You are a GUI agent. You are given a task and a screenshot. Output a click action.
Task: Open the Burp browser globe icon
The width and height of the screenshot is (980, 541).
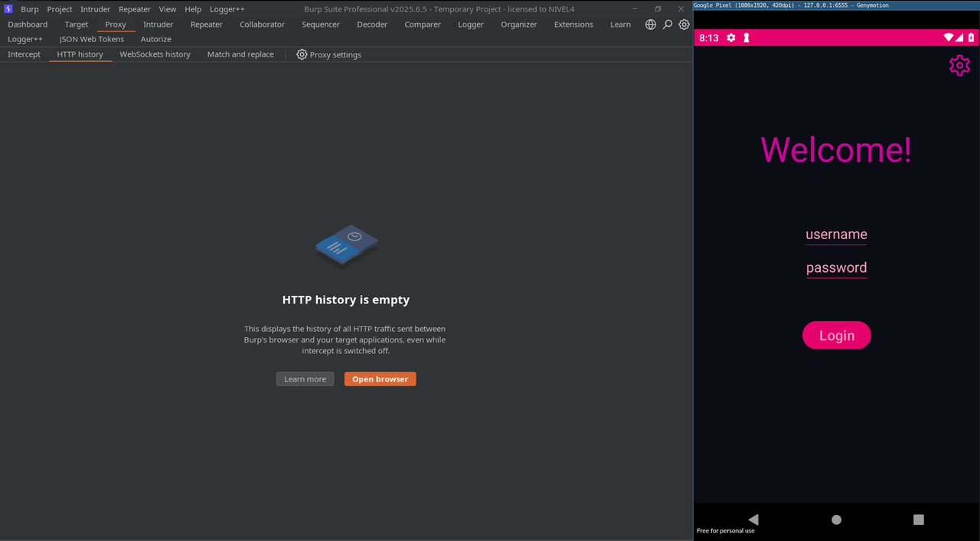(x=651, y=25)
